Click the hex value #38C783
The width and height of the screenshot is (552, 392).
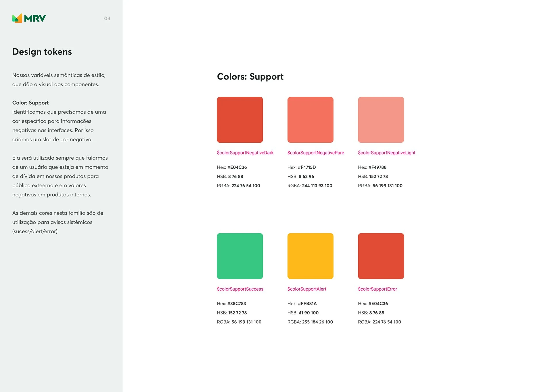[x=237, y=304]
